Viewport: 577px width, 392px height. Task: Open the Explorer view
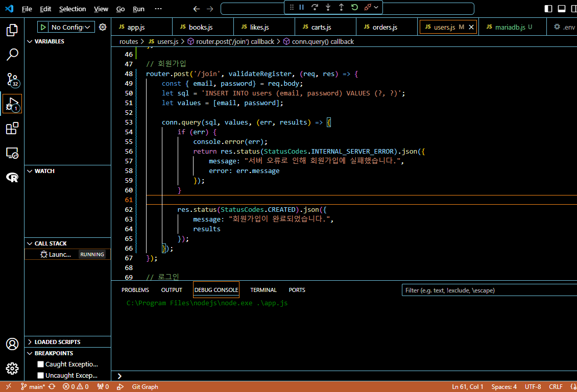click(12, 30)
